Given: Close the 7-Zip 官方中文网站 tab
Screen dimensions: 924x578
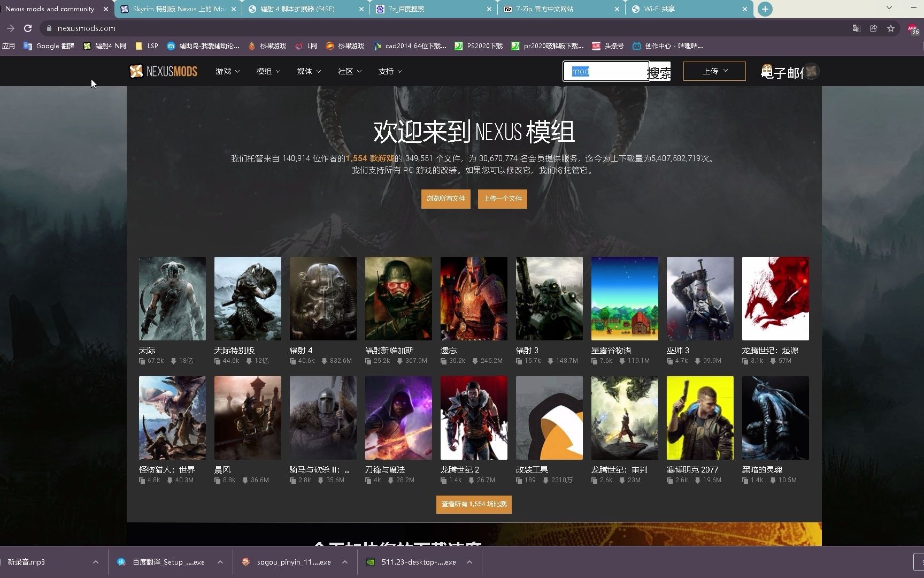Looking at the screenshot, I should point(617,9).
